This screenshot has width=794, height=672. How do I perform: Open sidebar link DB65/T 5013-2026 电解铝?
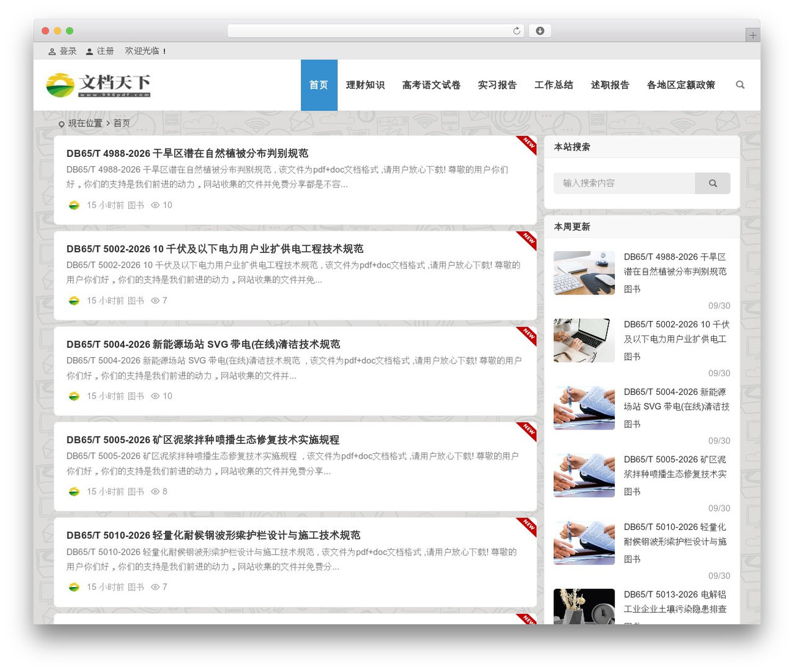coord(675,602)
